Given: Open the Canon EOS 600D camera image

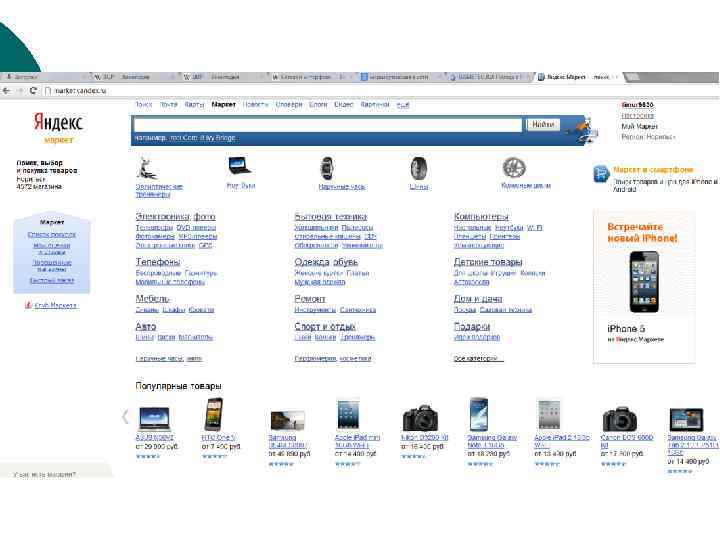Looking at the screenshot, I should tap(620, 418).
